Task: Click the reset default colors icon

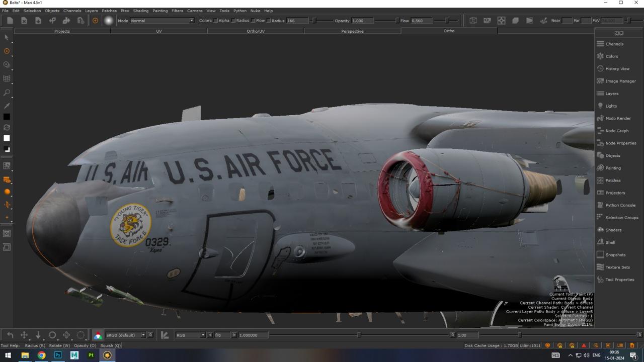Action: (7, 149)
